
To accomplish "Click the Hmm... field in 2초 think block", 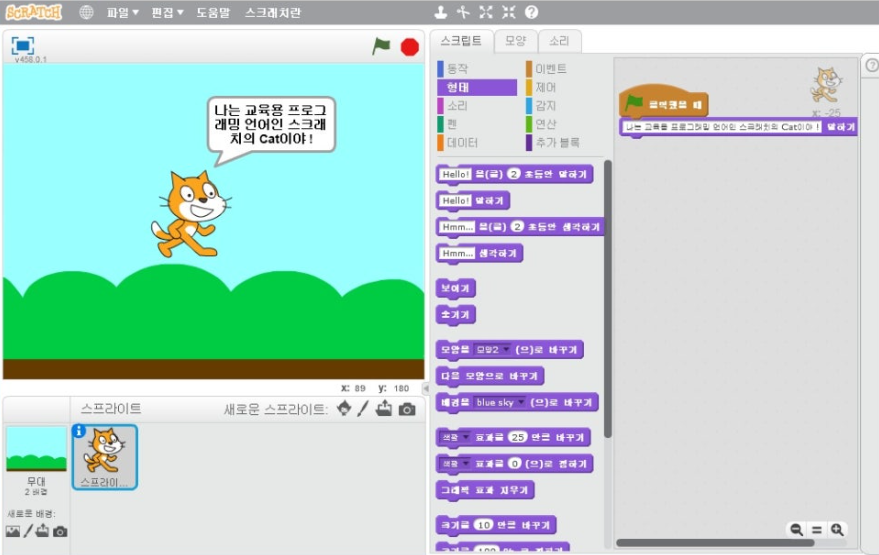I will 457,226.
